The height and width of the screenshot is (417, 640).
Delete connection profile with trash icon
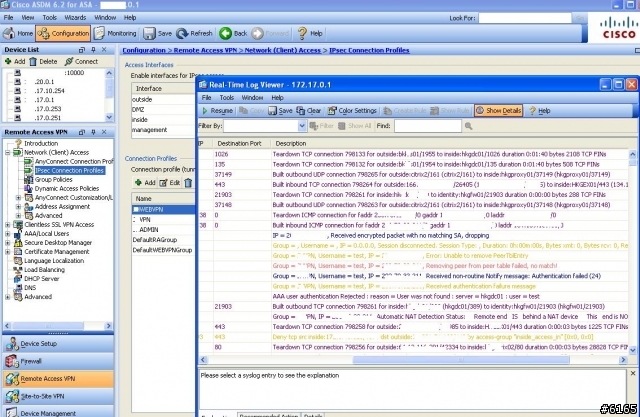pos(188,183)
